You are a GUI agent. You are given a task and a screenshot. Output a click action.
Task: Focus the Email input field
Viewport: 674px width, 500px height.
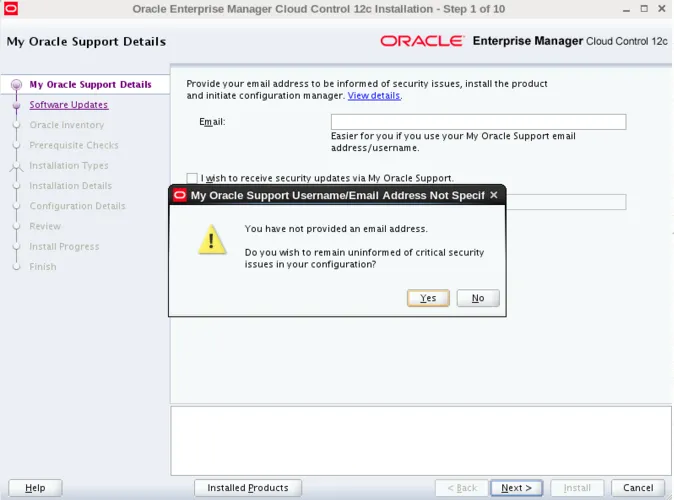(478, 122)
